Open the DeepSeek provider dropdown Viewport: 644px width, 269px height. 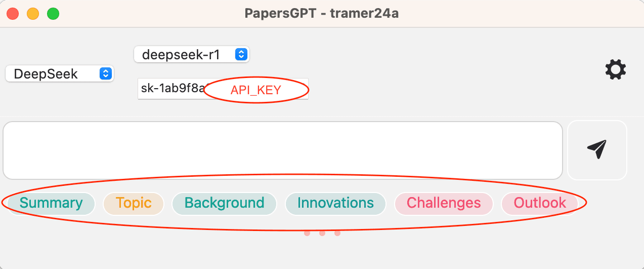(60, 74)
